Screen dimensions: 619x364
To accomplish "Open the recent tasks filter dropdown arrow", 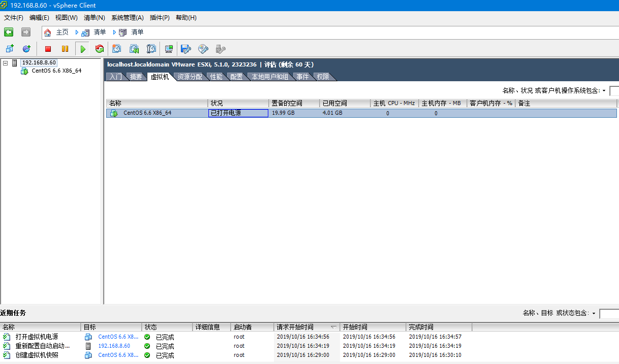I will coord(594,313).
